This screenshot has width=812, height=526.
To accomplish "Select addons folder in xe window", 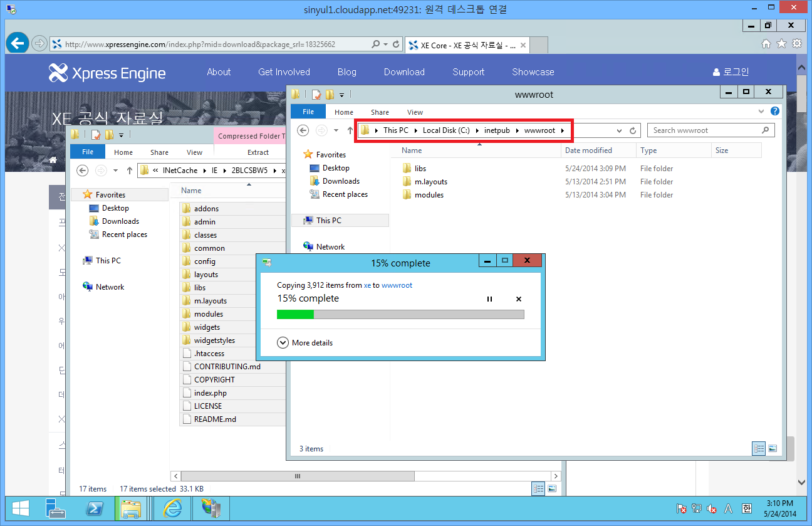I will (x=206, y=209).
